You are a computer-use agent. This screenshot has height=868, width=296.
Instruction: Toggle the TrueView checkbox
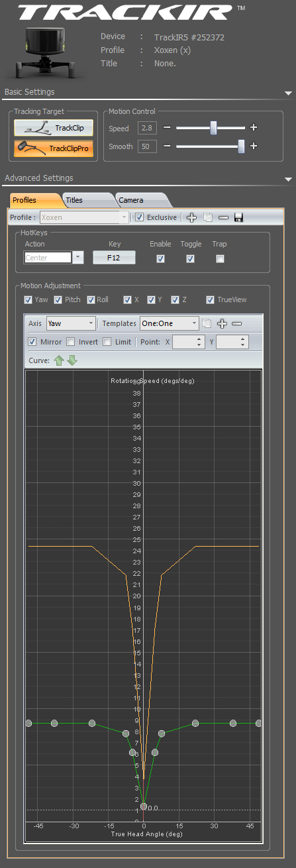tap(211, 299)
